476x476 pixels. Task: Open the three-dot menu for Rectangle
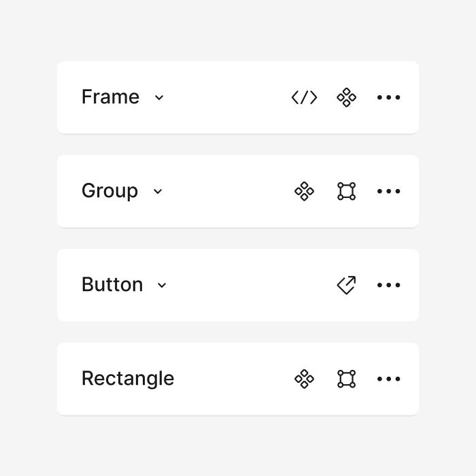coord(388,379)
